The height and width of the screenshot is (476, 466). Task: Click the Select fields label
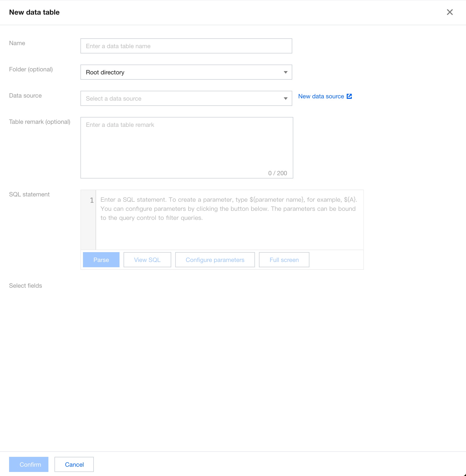[25, 286]
